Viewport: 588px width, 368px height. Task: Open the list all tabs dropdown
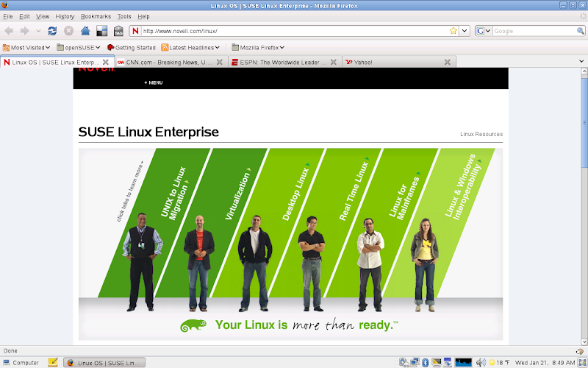[581, 61]
